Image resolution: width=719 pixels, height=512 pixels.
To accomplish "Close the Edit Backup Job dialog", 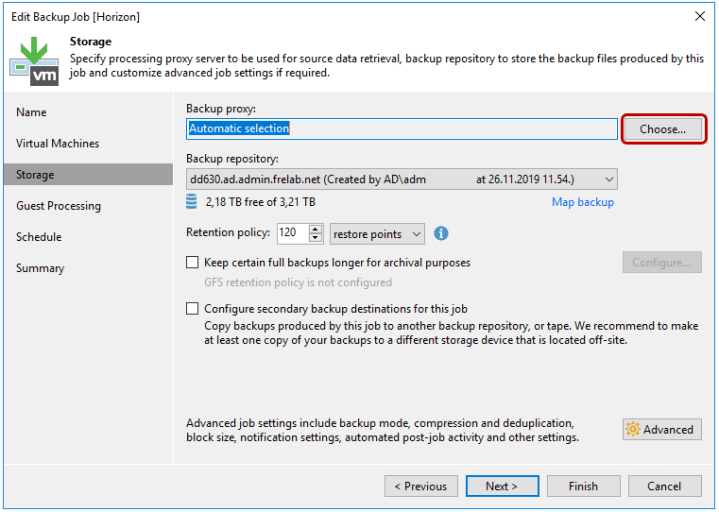I will (x=699, y=17).
